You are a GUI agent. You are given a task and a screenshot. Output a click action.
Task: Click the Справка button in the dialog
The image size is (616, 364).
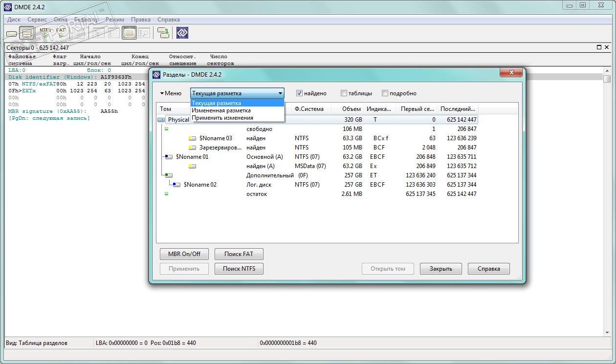489,269
